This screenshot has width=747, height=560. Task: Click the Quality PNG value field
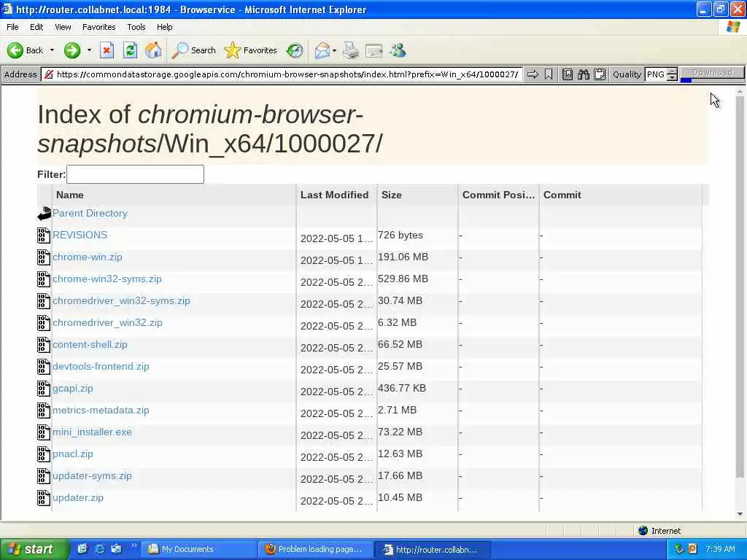point(656,74)
